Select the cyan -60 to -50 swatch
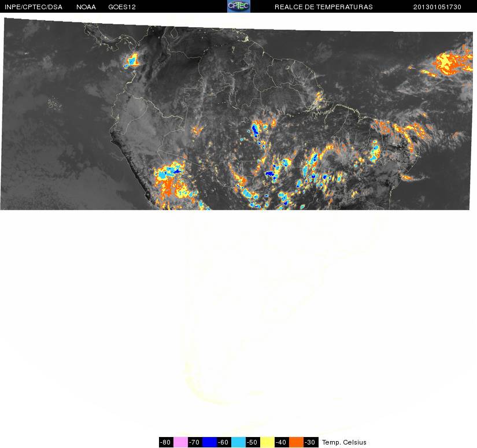 (238, 442)
